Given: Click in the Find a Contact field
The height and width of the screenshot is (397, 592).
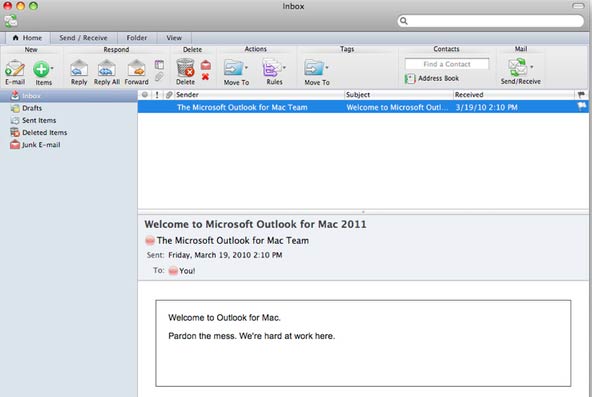Looking at the screenshot, I should coord(447,64).
